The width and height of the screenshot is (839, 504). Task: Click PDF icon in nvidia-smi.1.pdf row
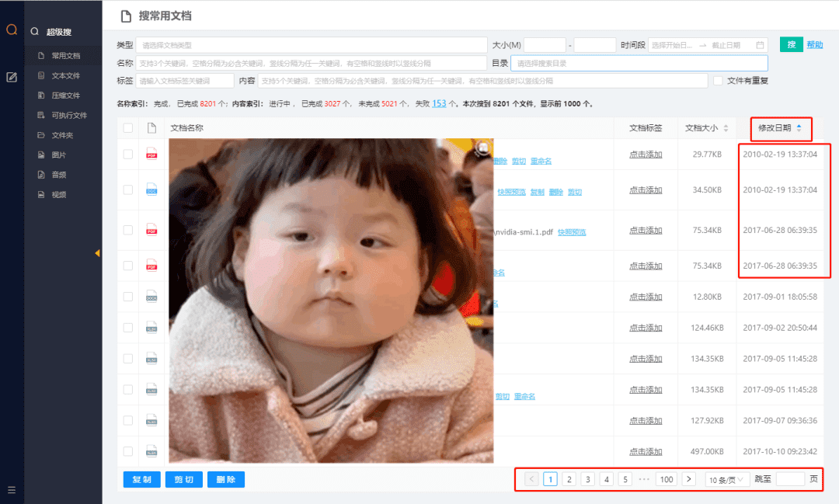coord(152,230)
